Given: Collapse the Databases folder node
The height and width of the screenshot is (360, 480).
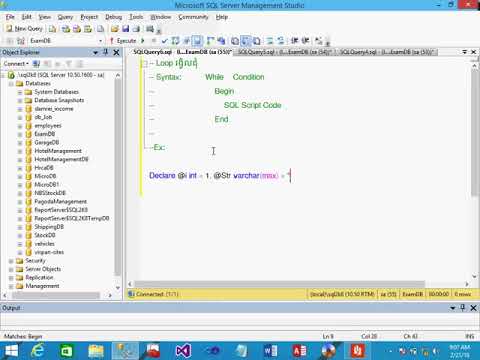Looking at the screenshot, I should click(11, 84).
